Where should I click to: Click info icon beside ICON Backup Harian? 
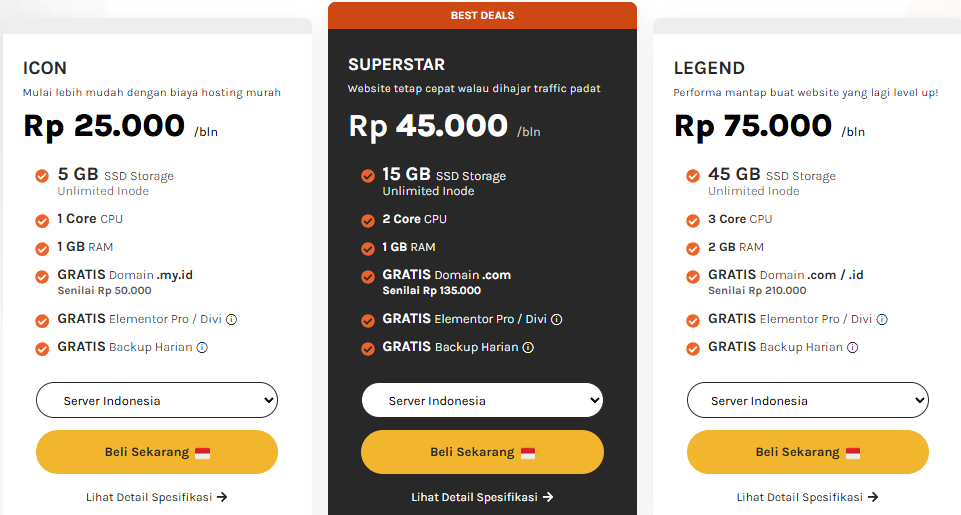202,348
